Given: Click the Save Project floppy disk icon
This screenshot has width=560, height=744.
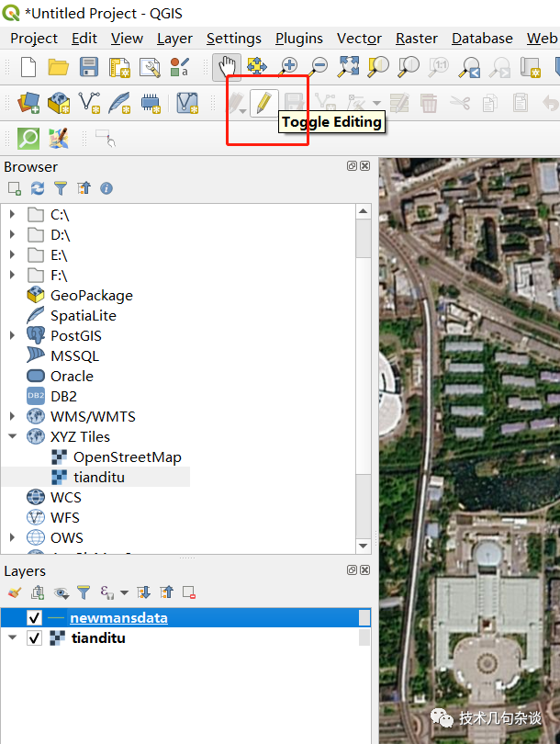Looking at the screenshot, I should [x=89, y=67].
